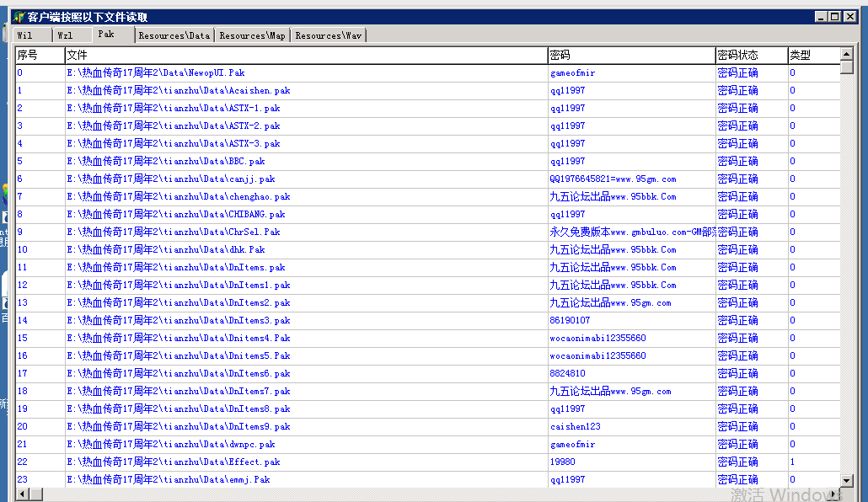Select the ChrSel.Pak file entry
The height and width of the screenshot is (502, 868).
point(174,232)
